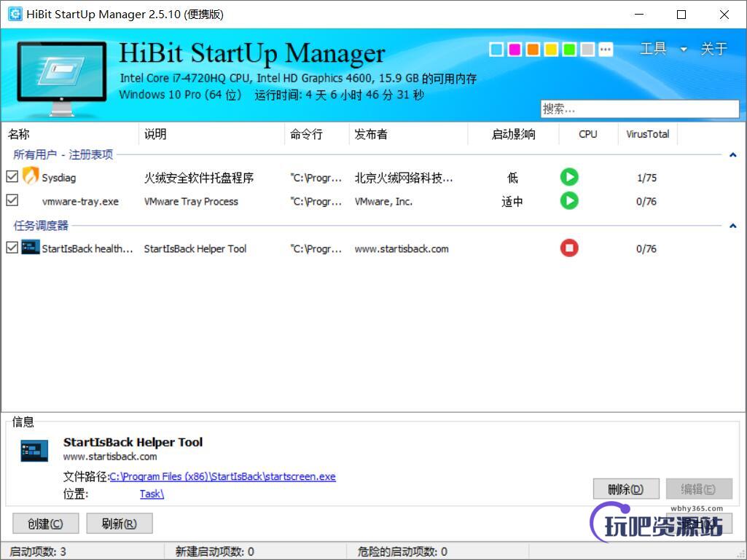
Task: Click 危险的启动项数: 0 in status bar
Action: (x=402, y=552)
